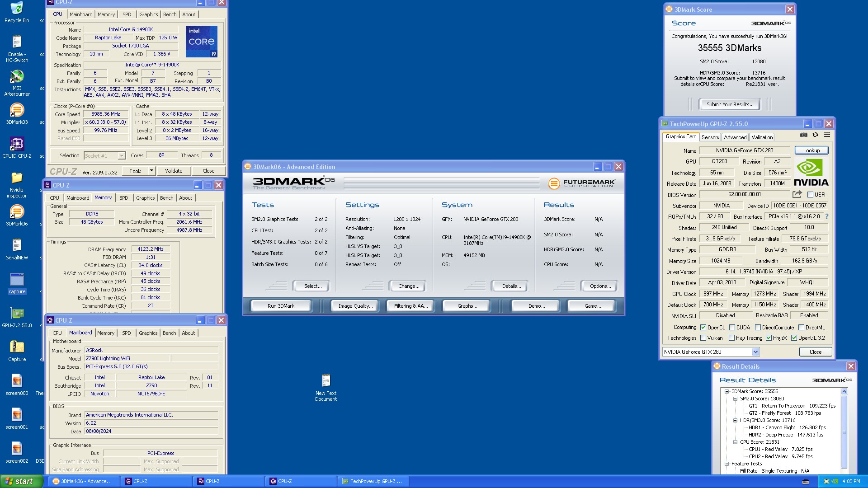This screenshot has width=868, height=488.
Task: Toggle the Vulkan checkbox
Action: tap(703, 338)
